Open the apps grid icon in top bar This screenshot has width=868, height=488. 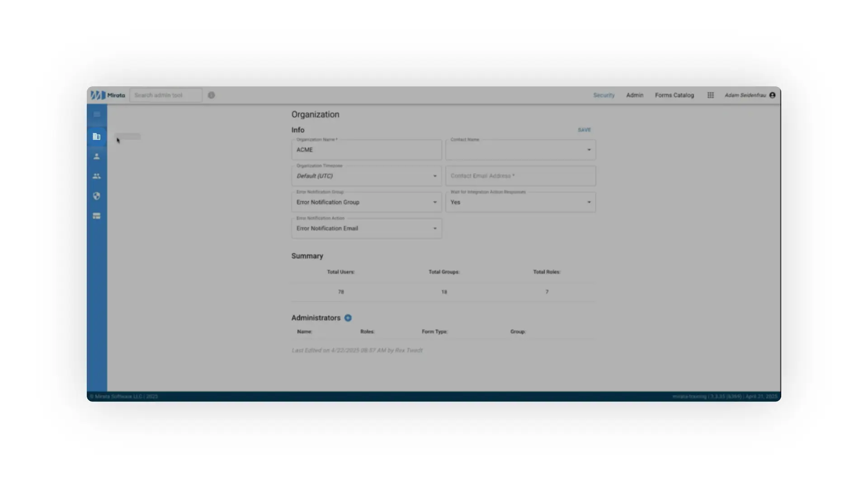[710, 95]
